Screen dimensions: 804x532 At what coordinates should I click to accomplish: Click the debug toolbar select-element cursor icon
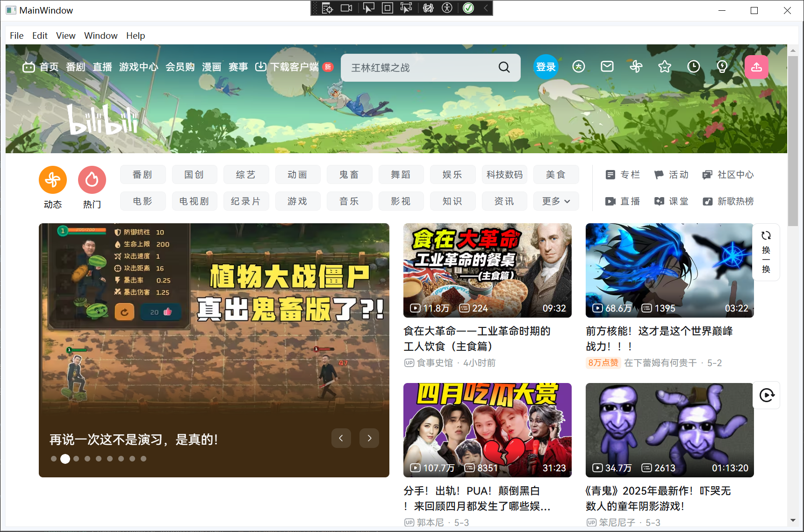pos(368,8)
